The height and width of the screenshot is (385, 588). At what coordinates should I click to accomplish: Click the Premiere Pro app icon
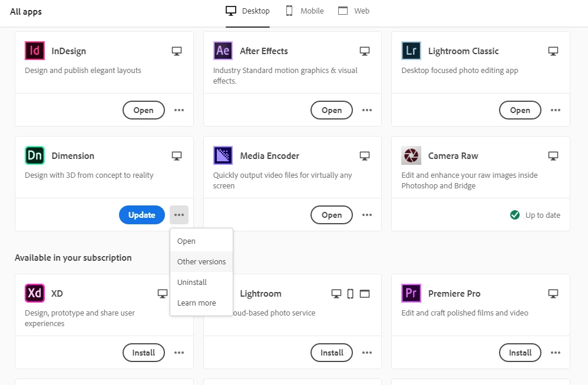coord(411,293)
